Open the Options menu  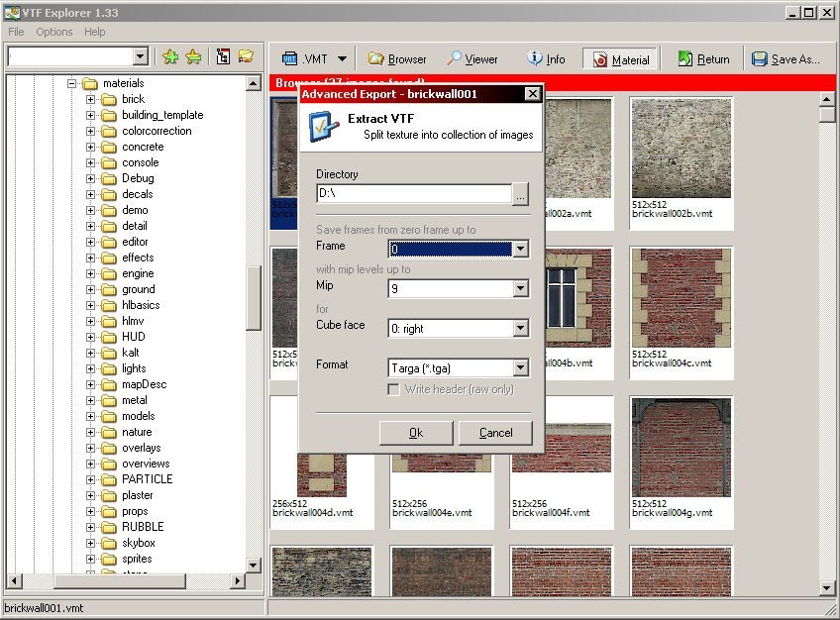[x=54, y=32]
